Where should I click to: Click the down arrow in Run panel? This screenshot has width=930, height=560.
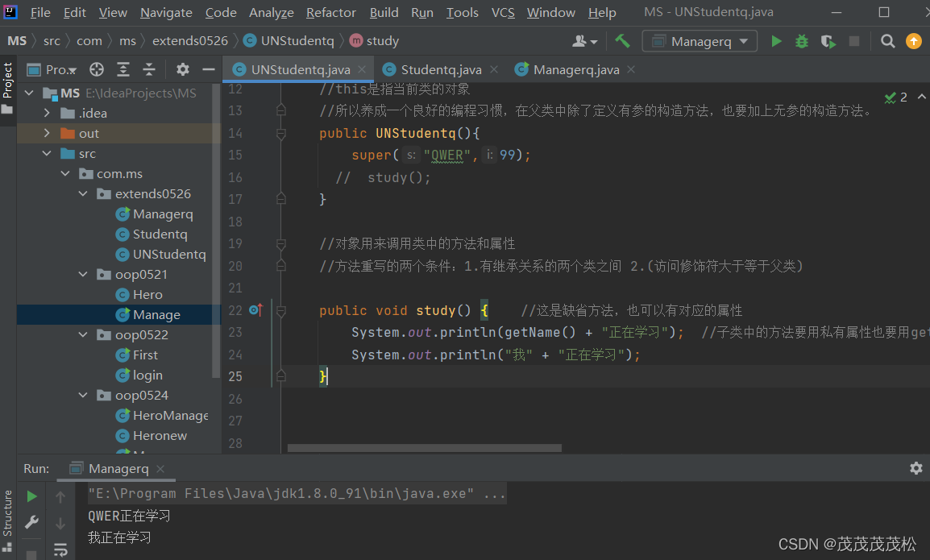click(60, 523)
